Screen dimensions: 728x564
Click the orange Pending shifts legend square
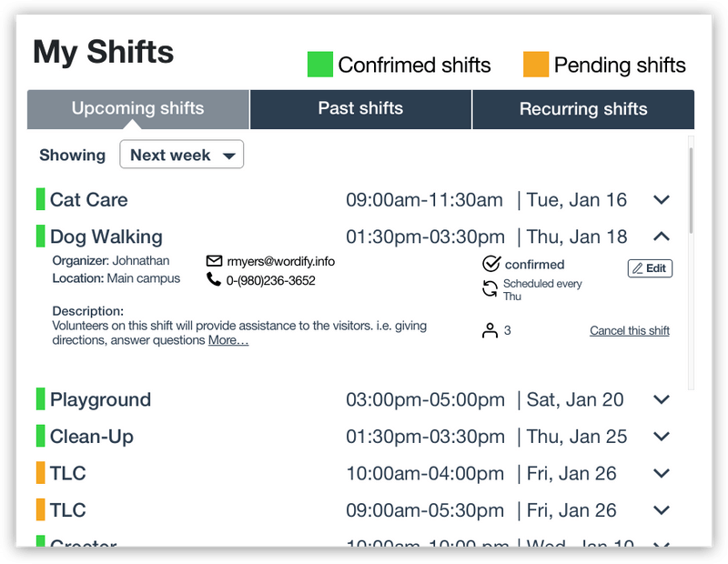coord(536,65)
